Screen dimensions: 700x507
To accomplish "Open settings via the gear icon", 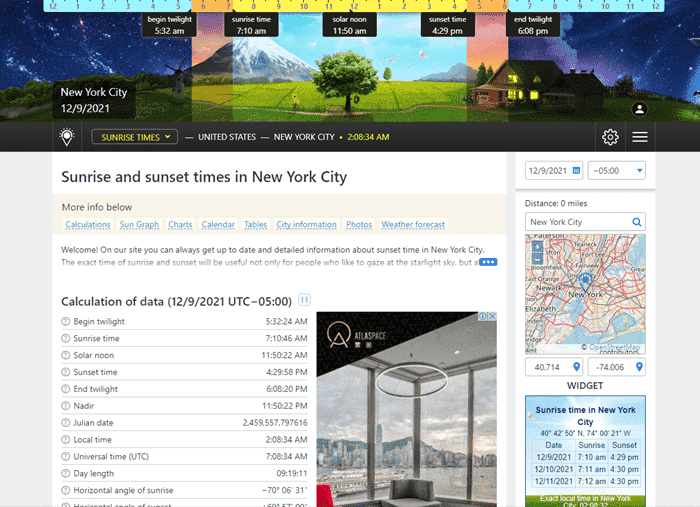I will click(610, 137).
